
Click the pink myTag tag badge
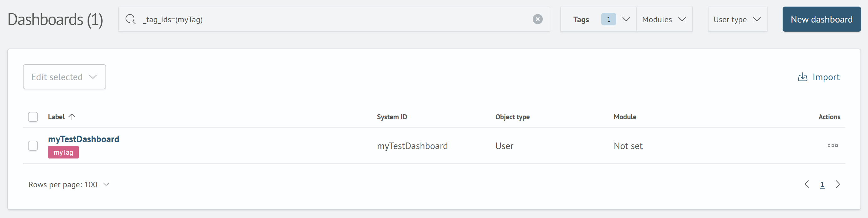(63, 153)
